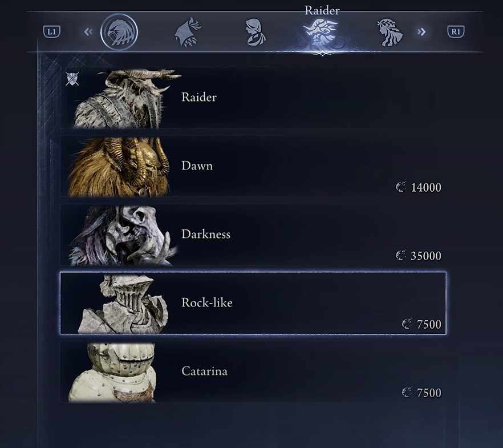Click the equipped shield marker on Raider skin

72,79
